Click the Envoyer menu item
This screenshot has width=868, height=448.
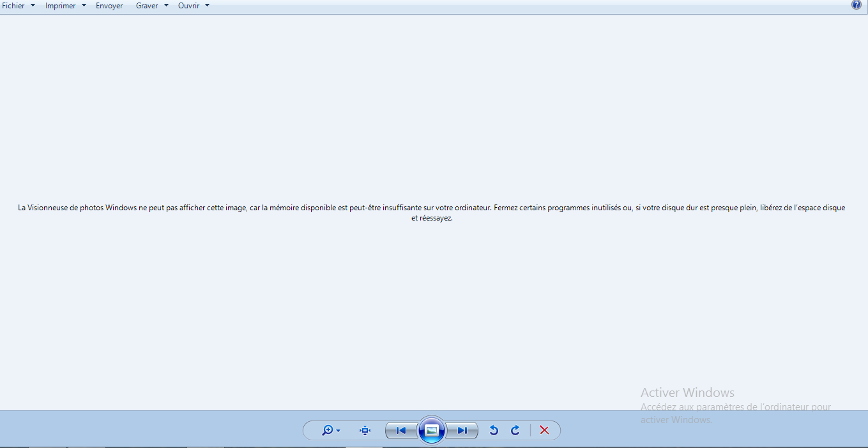click(x=109, y=6)
